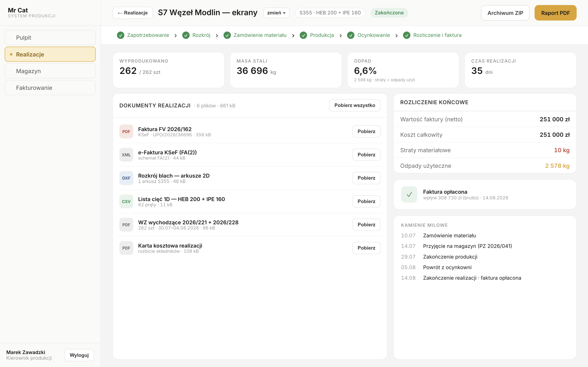Image resolution: width=588 pixels, height=367 pixels.
Task: Click the Wyloguj button
Action: pos(79,355)
